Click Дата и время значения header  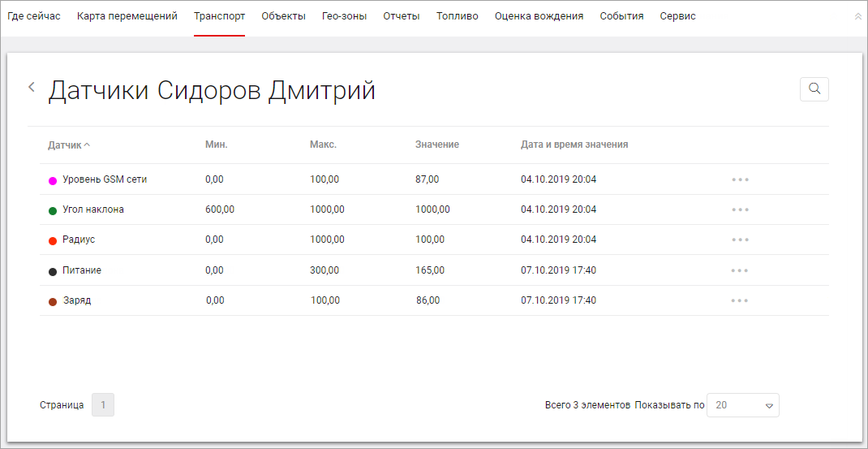(574, 145)
